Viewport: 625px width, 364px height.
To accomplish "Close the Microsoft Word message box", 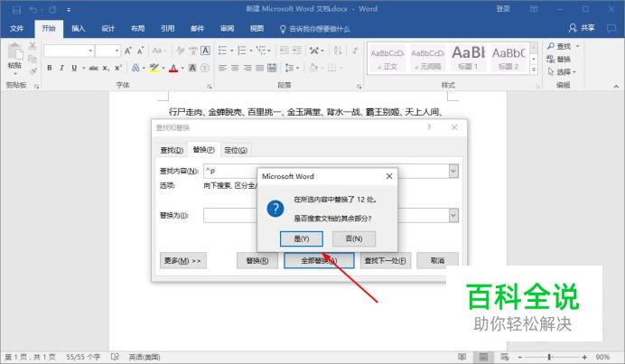I will pos(389,176).
